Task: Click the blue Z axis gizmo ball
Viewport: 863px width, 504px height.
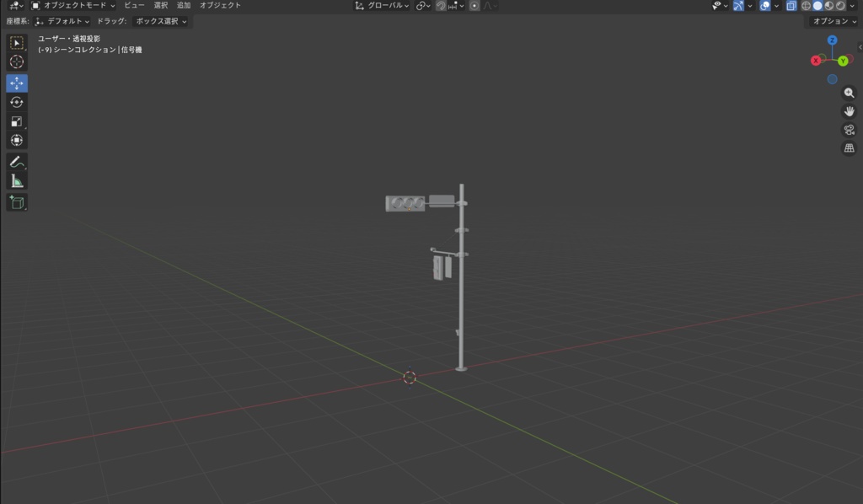Action: click(x=832, y=40)
